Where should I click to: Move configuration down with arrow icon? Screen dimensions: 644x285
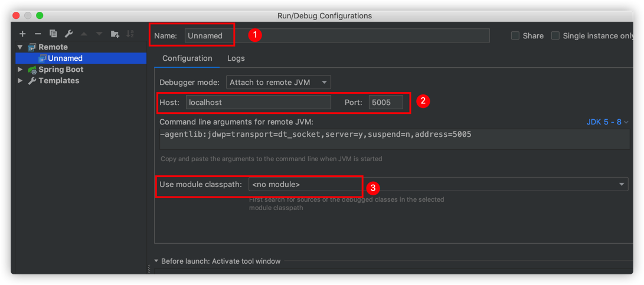[x=99, y=34]
